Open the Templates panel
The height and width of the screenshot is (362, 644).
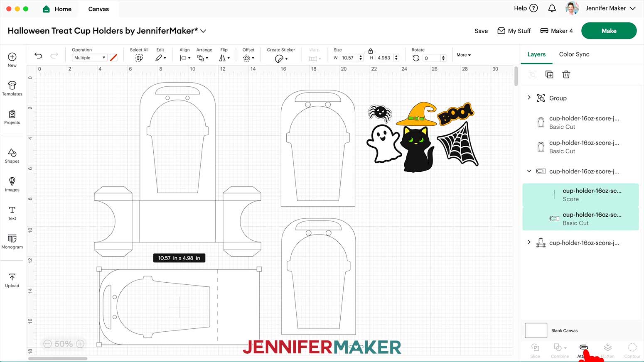(x=12, y=88)
